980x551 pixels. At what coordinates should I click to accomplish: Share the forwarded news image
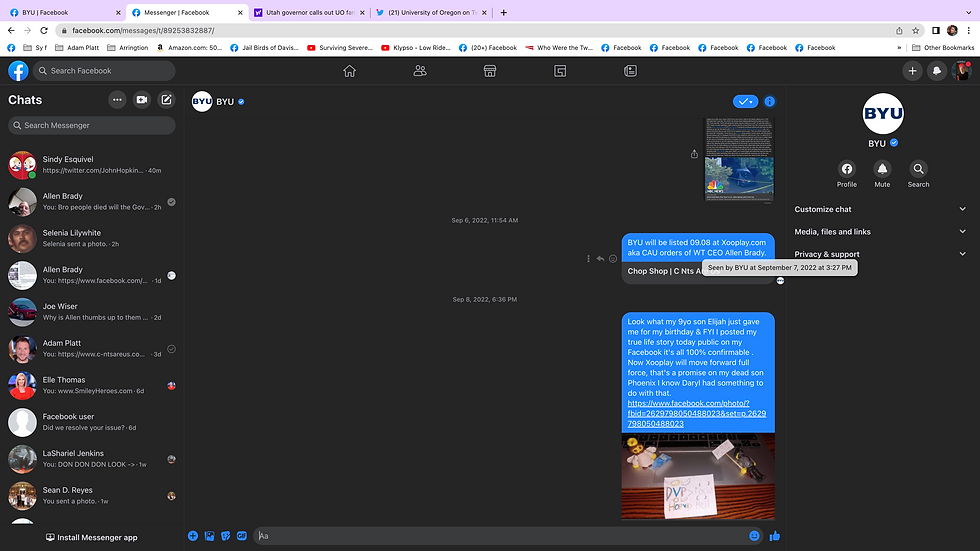(x=694, y=154)
